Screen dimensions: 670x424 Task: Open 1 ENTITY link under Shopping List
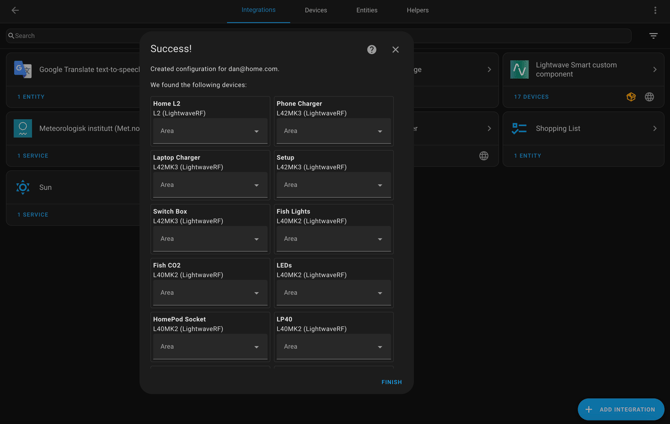(x=527, y=156)
